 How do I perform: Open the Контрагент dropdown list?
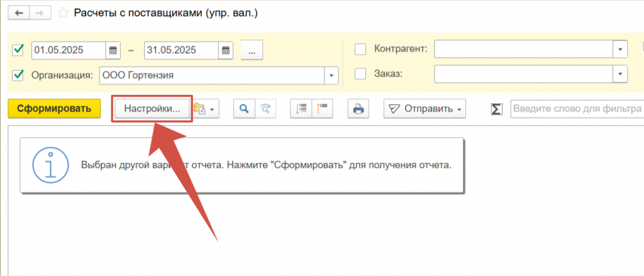tap(620, 49)
